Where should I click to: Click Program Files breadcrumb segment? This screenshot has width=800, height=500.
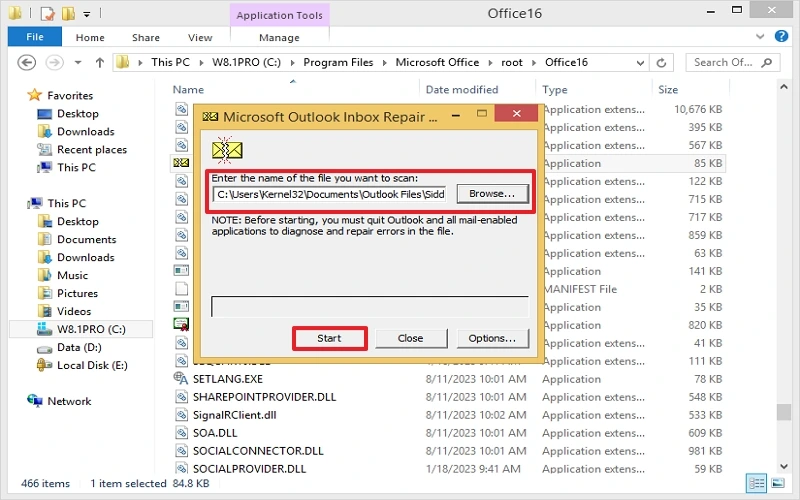pyautogui.click(x=338, y=62)
